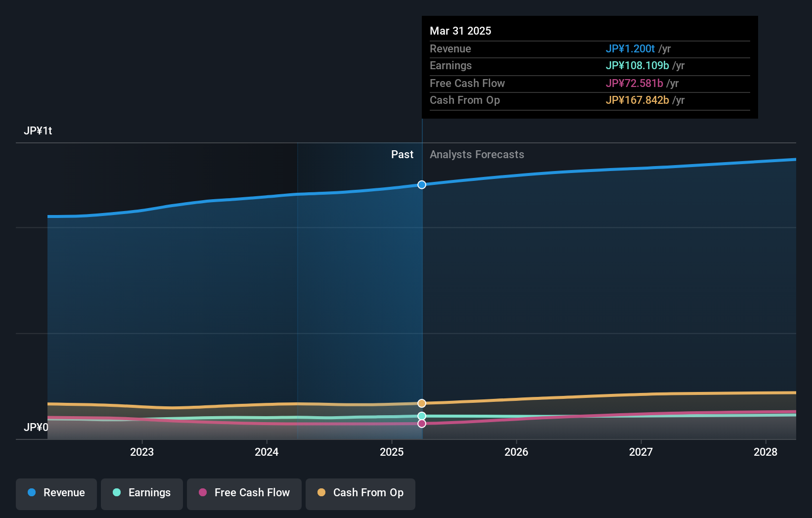Click the teal Earnings data point marker
The width and height of the screenshot is (812, 518).
(422, 416)
